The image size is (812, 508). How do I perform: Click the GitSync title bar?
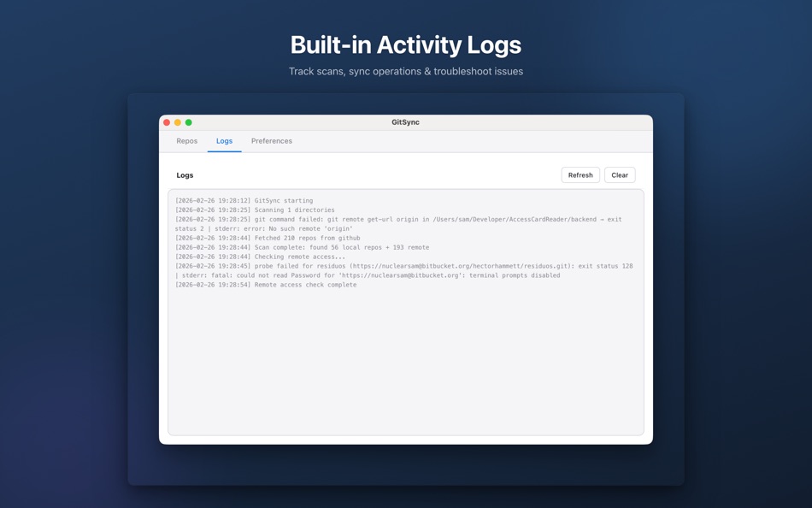pyautogui.click(x=405, y=121)
